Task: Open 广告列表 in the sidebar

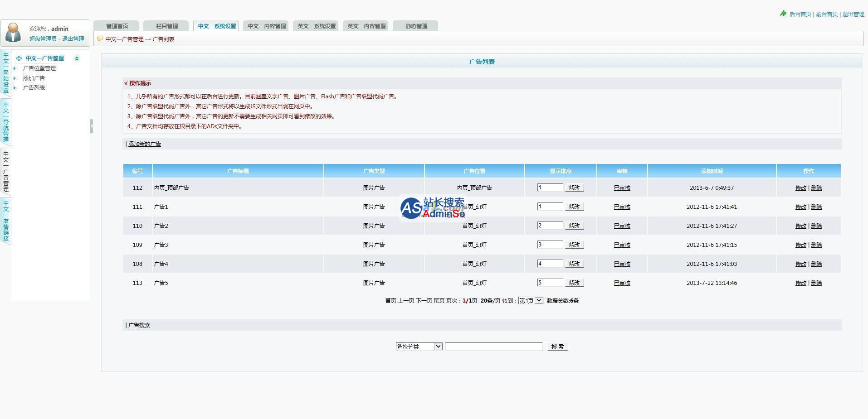Action: (34, 88)
